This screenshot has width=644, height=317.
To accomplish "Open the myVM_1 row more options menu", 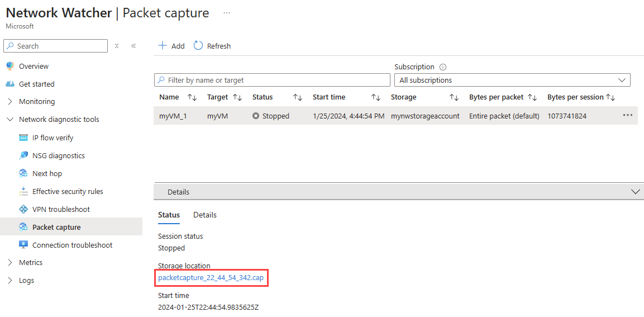I will (628, 116).
